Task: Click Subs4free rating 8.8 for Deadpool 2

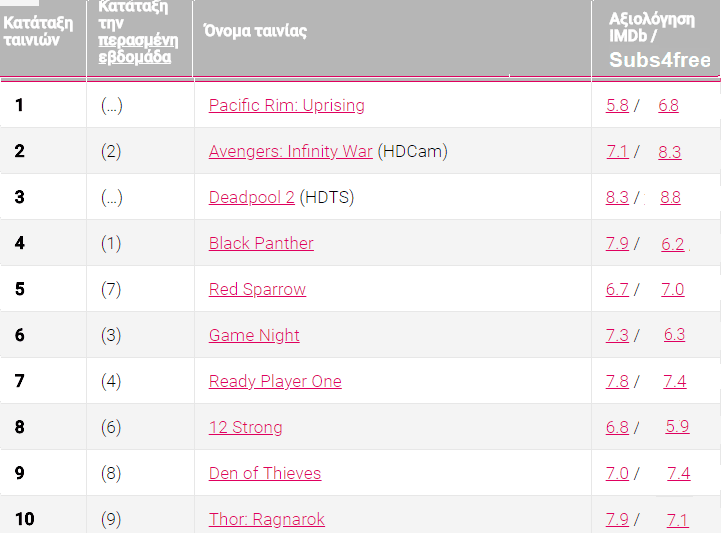Action: (x=670, y=197)
